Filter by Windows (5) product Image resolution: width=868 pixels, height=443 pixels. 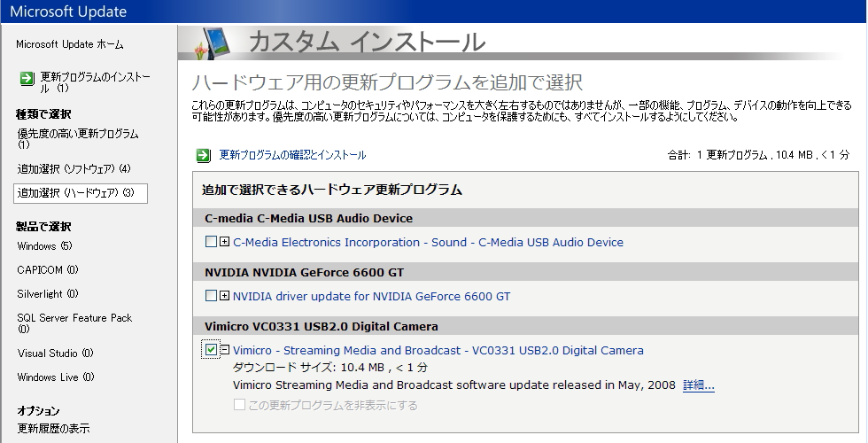(x=45, y=246)
